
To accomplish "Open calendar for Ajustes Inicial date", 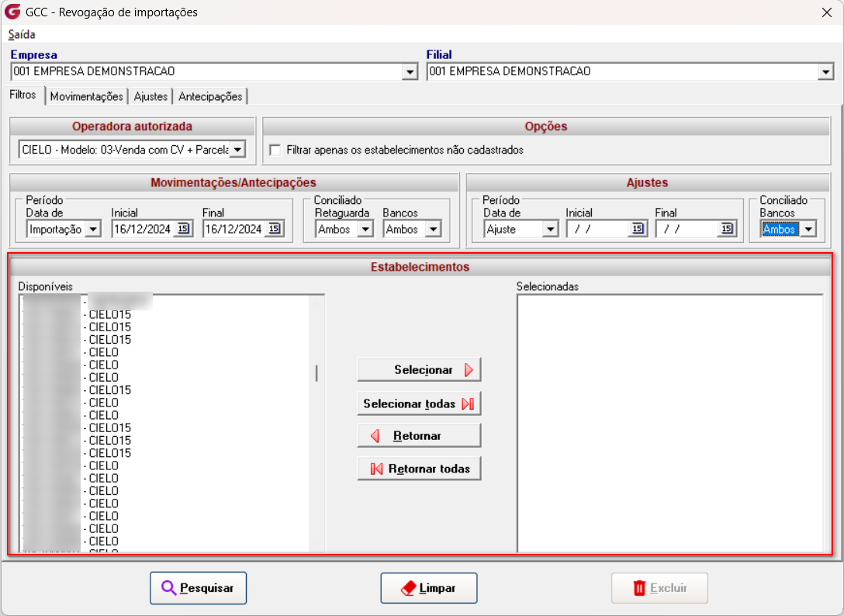I will tap(638, 229).
